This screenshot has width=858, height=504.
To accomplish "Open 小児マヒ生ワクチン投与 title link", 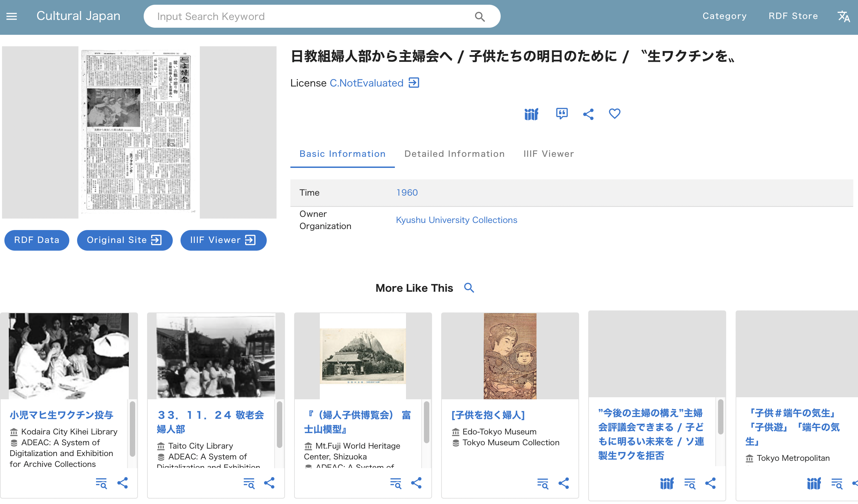I will pyautogui.click(x=61, y=415).
